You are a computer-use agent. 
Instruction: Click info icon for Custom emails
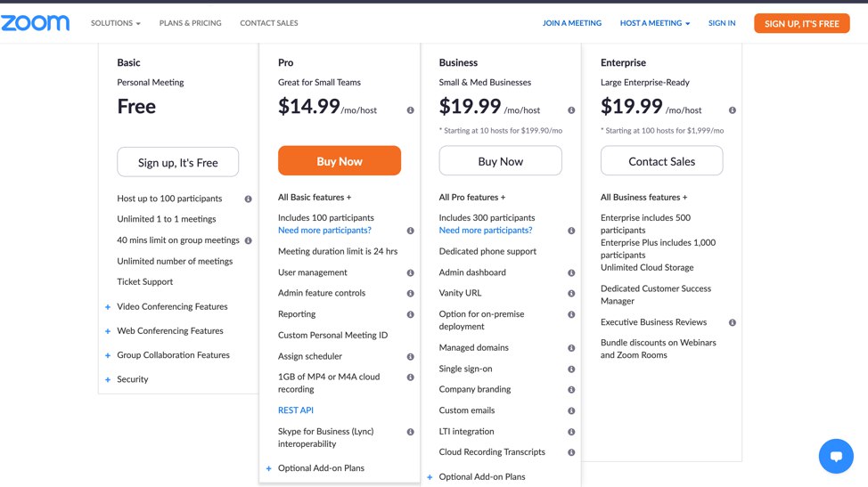click(x=571, y=410)
